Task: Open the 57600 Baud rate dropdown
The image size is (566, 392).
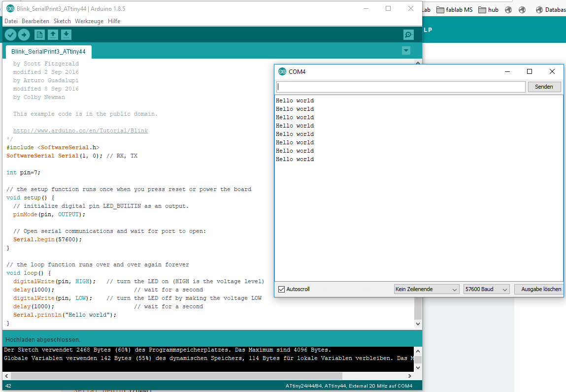Action: (486, 289)
